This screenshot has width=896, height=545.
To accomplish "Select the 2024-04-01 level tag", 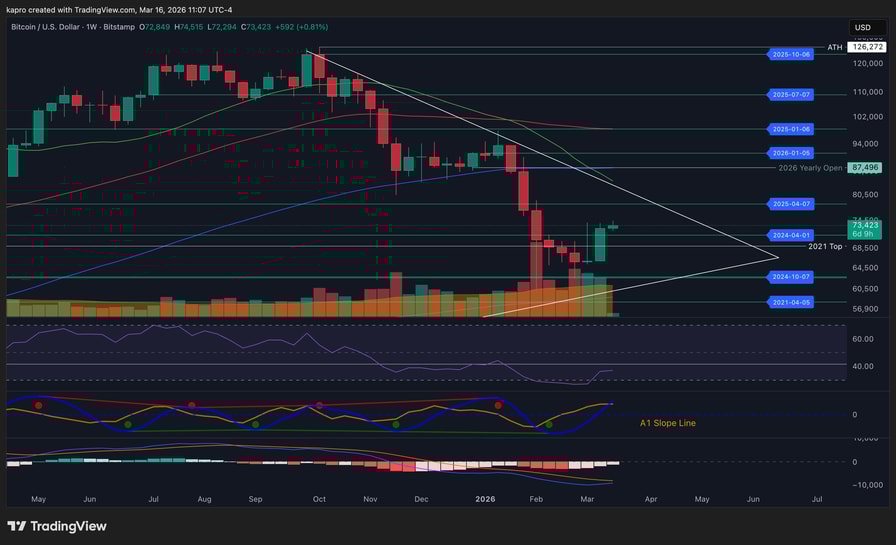I will (x=792, y=235).
